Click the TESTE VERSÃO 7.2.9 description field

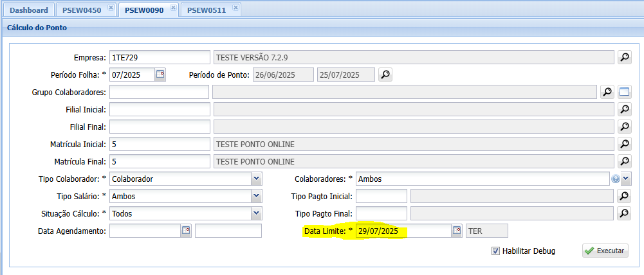pyautogui.click(x=414, y=57)
